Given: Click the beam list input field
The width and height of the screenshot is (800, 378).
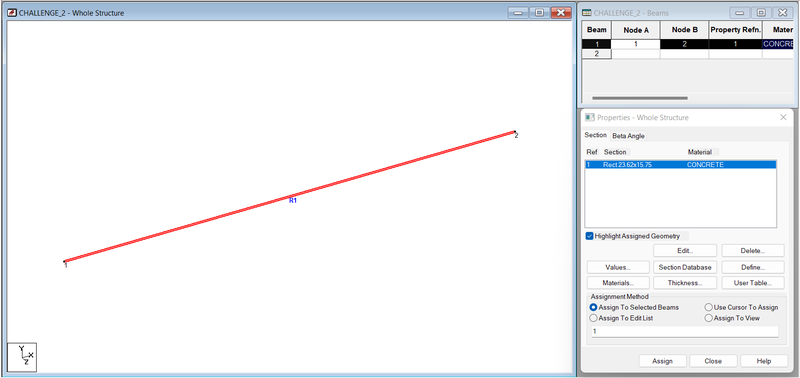Looking at the screenshot, I should pyautogui.click(x=685, y=332).
